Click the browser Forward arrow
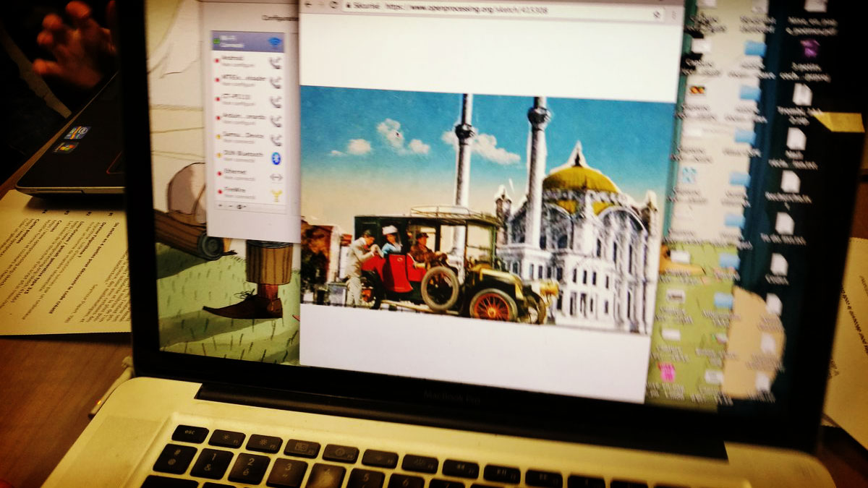The height and width of the screenshot is (488, 868). point(320,5)
